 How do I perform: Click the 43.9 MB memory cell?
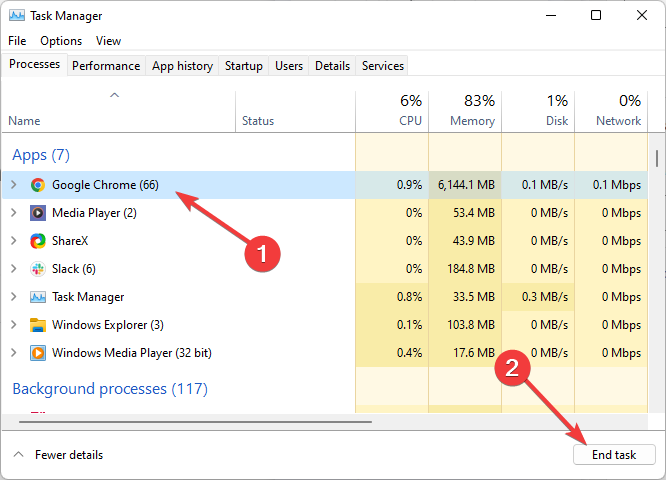[465, 241]
